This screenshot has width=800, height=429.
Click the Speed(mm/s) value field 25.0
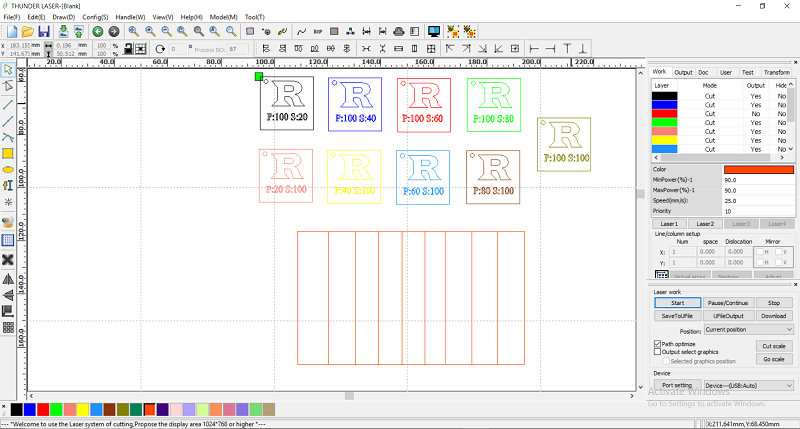tap(759, 201)
